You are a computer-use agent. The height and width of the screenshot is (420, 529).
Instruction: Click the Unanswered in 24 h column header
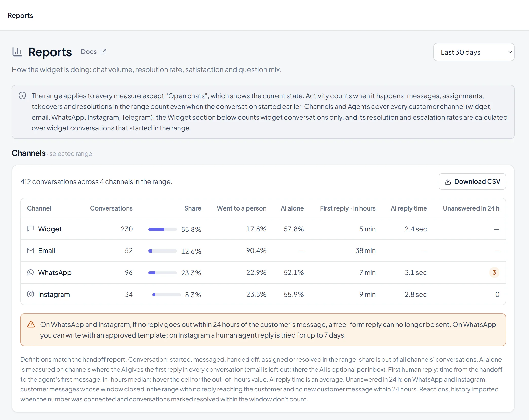(471, 208)
